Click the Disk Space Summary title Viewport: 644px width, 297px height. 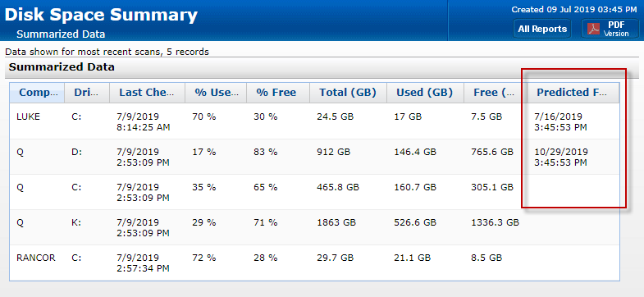click(101, 15)
